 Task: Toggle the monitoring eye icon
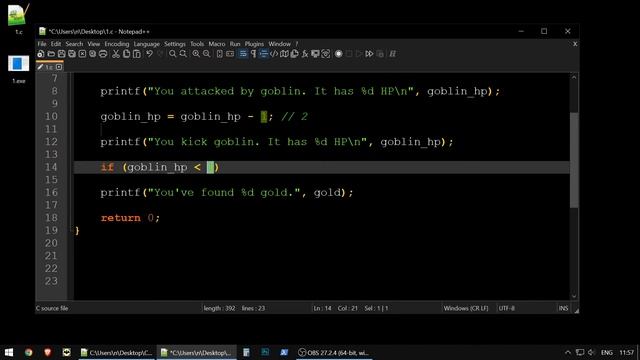326,54
